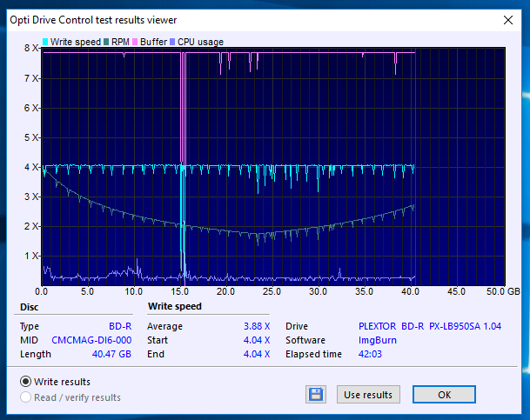The width and height of the screenshot is (530, 420).
Task: Click the 4 X axis label
Action: 31,167
